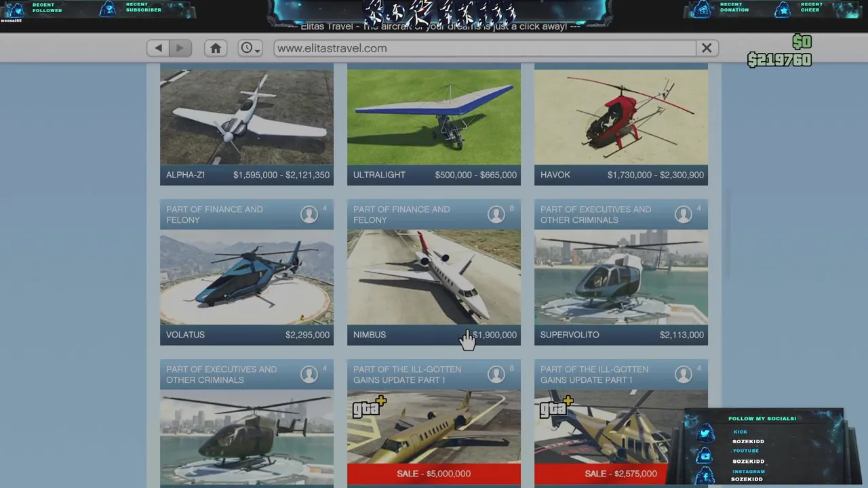Image resolution: width=868 pixels, height=488 pixels.
Task: Click the Recent Subscriber overlay icon
Action: tap(108, 9)
